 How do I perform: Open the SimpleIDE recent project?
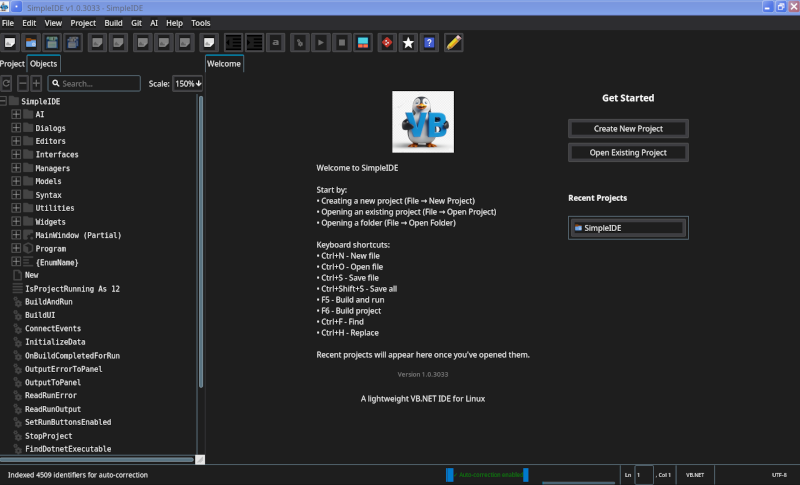628,228
